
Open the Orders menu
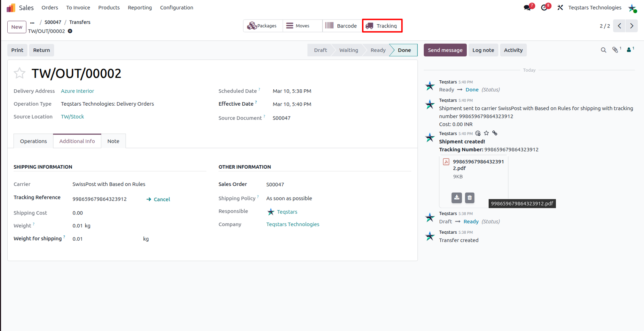pos(50,8)
